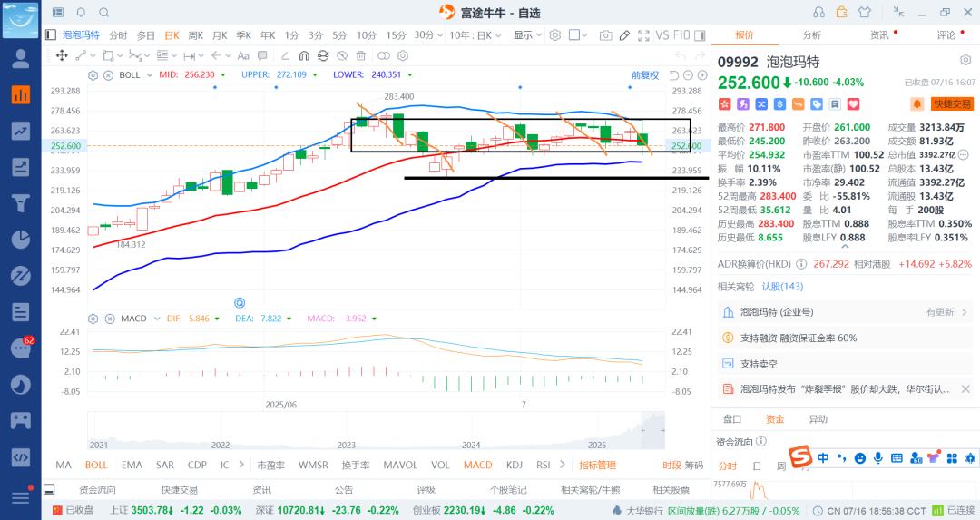
Task: Toggle the right side panel icon
Action: click(700, 35)
